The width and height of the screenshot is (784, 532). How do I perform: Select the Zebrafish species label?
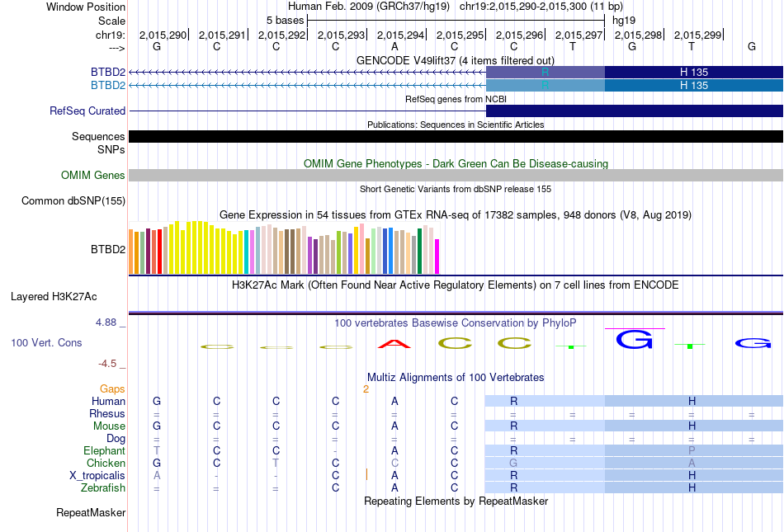coord(103,488)
